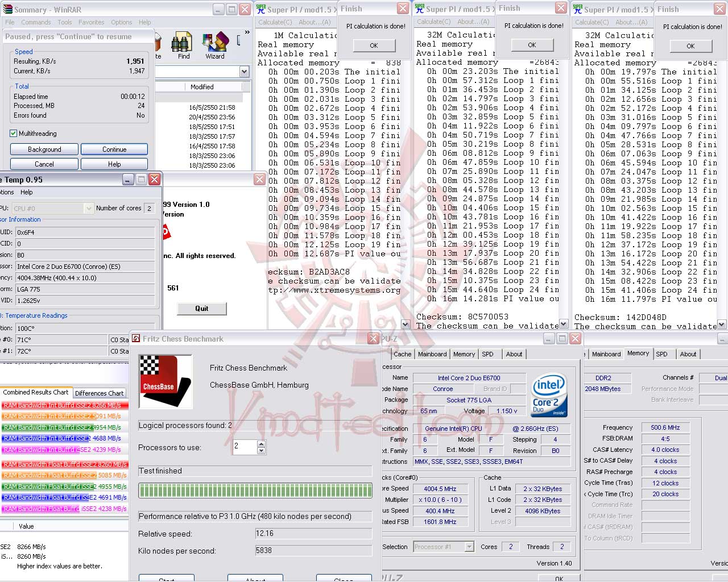Click the scroll-down arrow in the middle Super PI window
This screenshot has height=582, width=728.
564,324
